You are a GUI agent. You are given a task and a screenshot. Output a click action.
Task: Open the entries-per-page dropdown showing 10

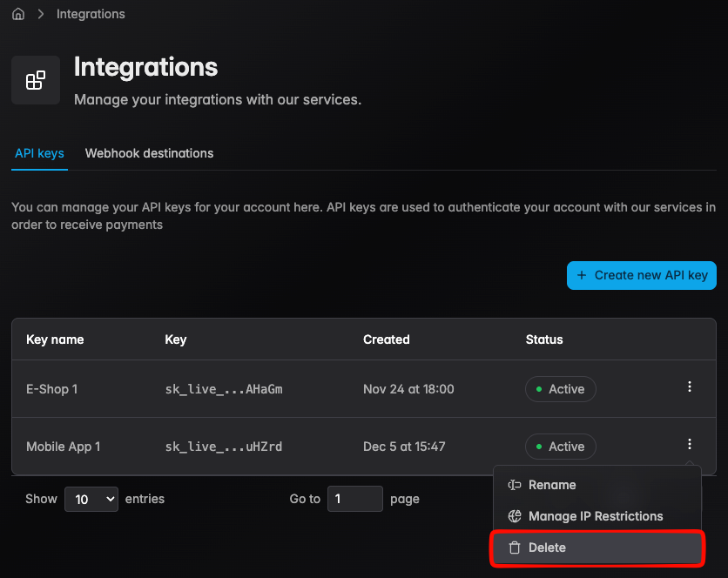pos(91,499)
